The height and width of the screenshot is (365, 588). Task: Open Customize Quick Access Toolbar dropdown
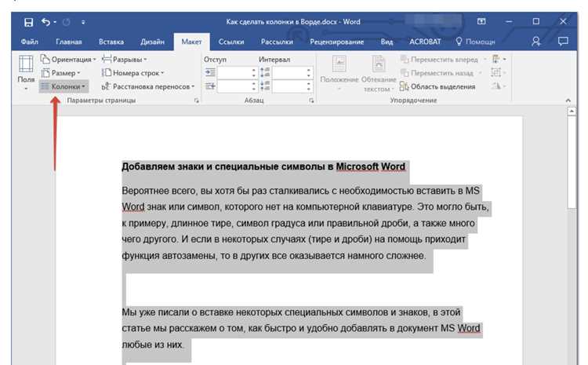point(83,22)
